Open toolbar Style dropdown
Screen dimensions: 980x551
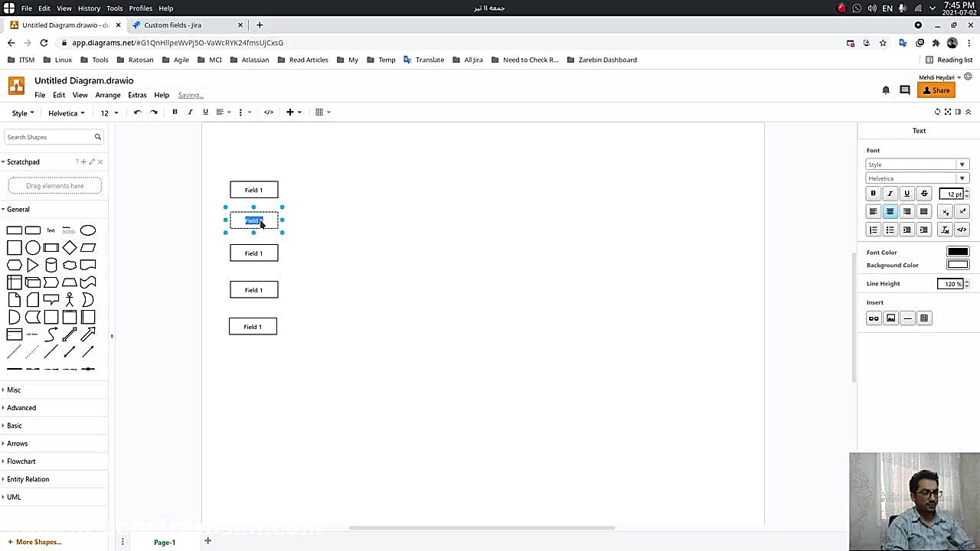coord(22,113)
